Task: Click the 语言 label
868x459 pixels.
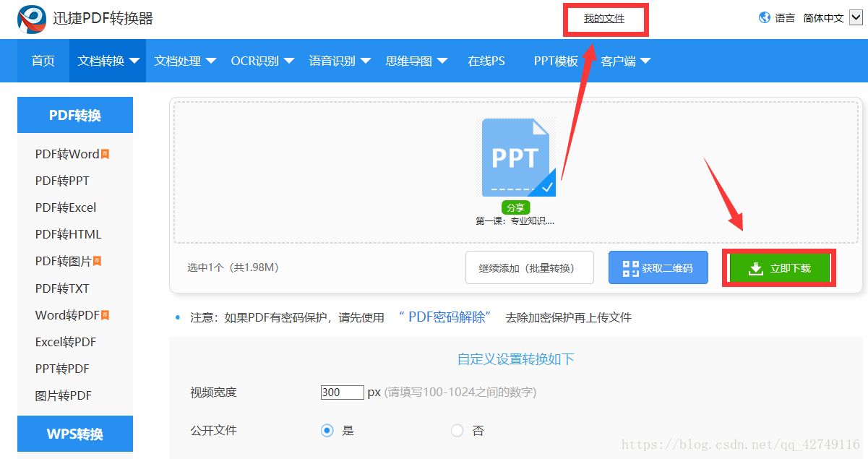Action: point(785,18)
